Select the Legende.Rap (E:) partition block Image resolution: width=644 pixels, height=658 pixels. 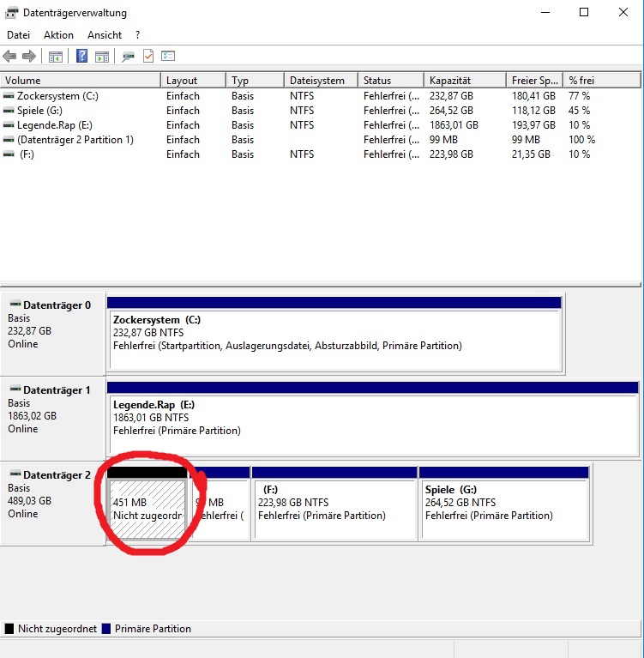373,419
